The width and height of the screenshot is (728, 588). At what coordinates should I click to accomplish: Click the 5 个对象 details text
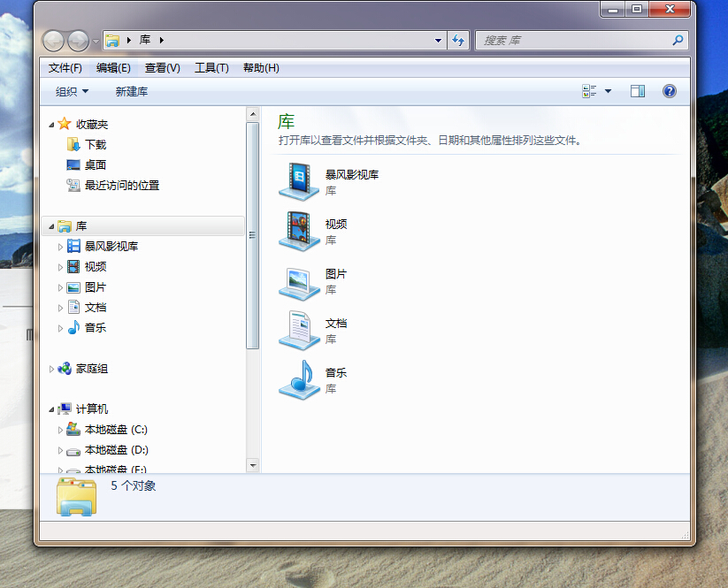click(134, 486)
